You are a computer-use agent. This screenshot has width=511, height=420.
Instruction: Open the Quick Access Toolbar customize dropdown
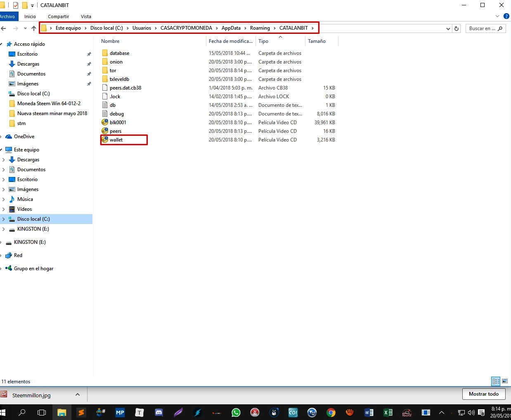click(32, 5)
